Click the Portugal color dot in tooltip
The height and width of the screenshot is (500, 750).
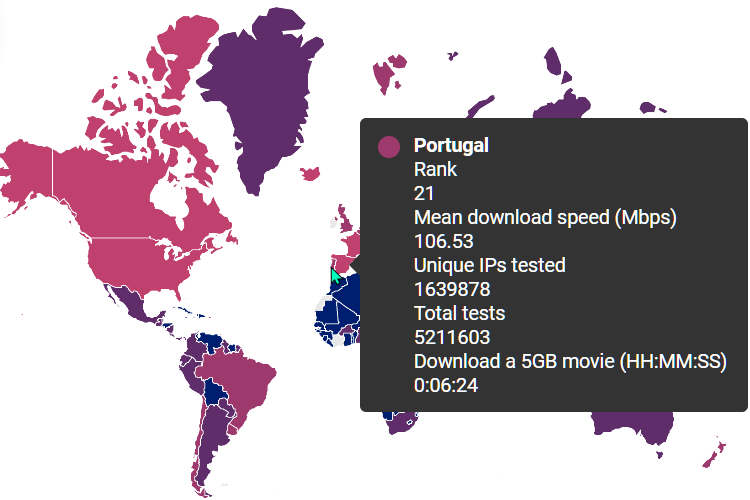pos(389,147)
